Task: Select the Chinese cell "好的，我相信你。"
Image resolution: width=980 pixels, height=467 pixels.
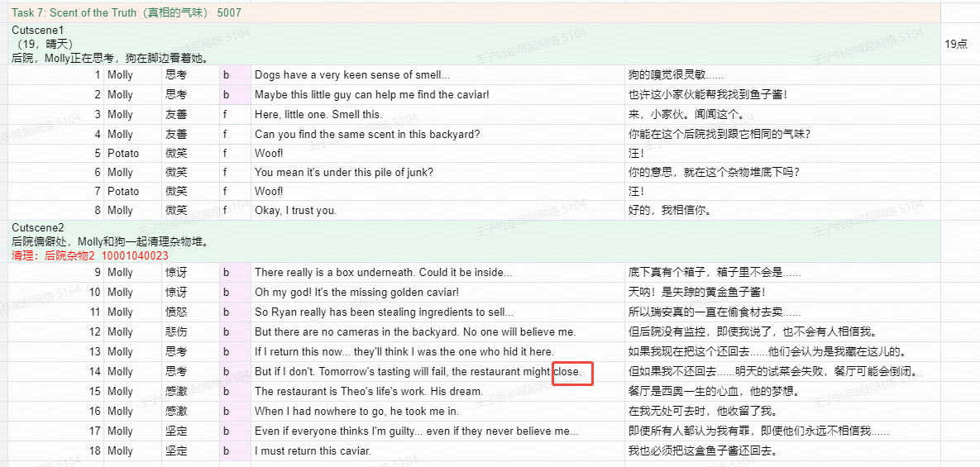Action: click(670, 210)
